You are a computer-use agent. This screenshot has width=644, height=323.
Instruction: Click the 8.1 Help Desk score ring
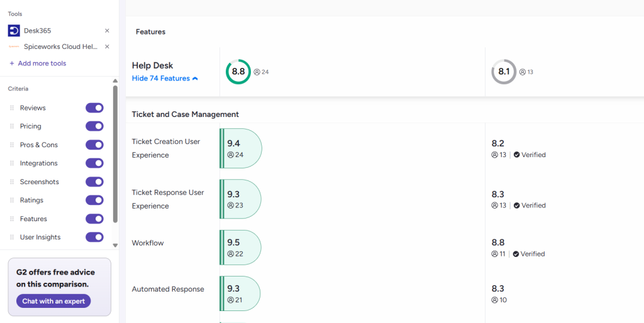click(x=504, y=72)
